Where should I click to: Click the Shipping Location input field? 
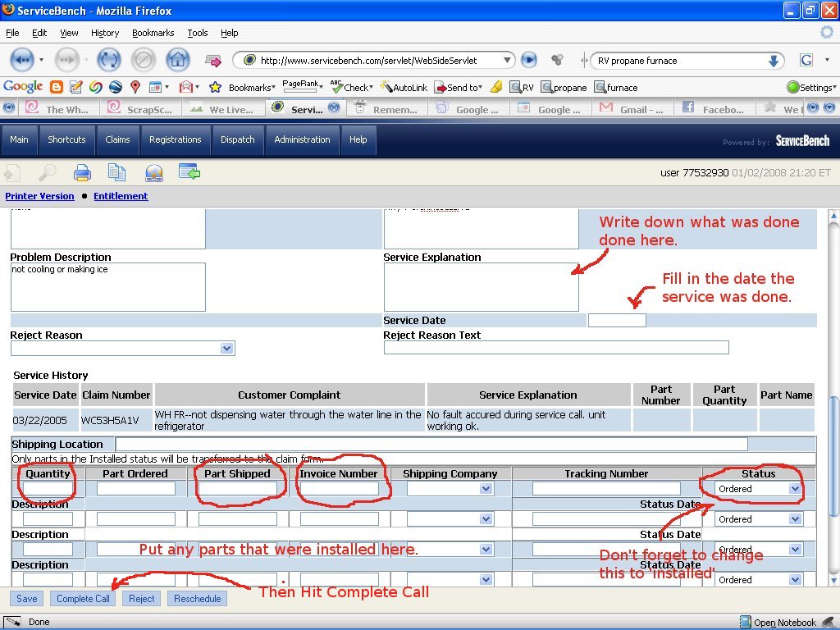pos(431,444)
